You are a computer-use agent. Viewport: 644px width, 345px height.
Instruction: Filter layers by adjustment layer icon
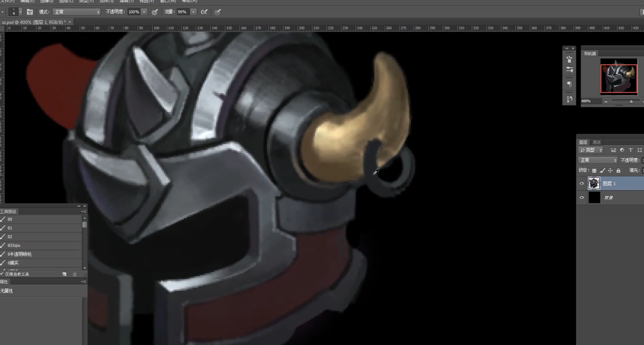(622, 150)
